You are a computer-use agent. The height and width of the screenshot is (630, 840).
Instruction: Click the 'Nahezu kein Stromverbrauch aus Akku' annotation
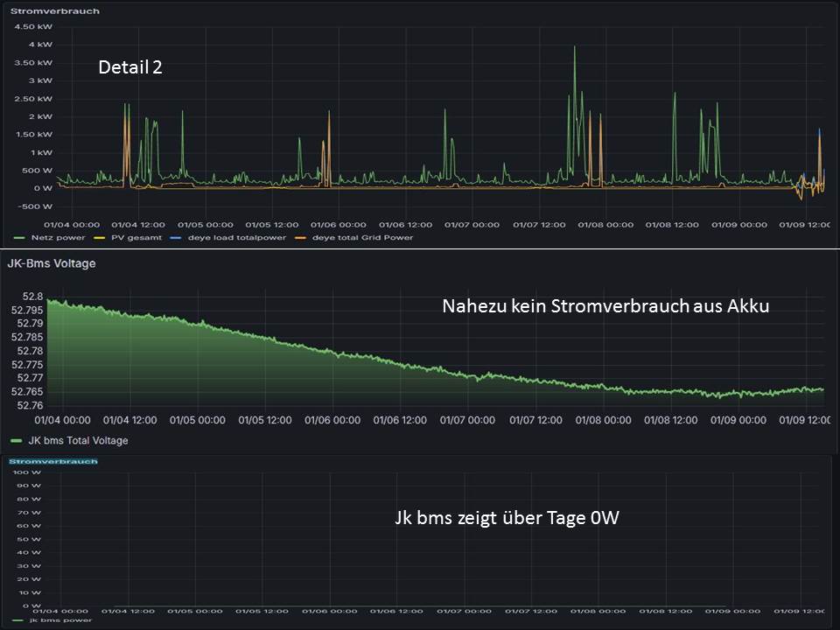pos(605,306)
